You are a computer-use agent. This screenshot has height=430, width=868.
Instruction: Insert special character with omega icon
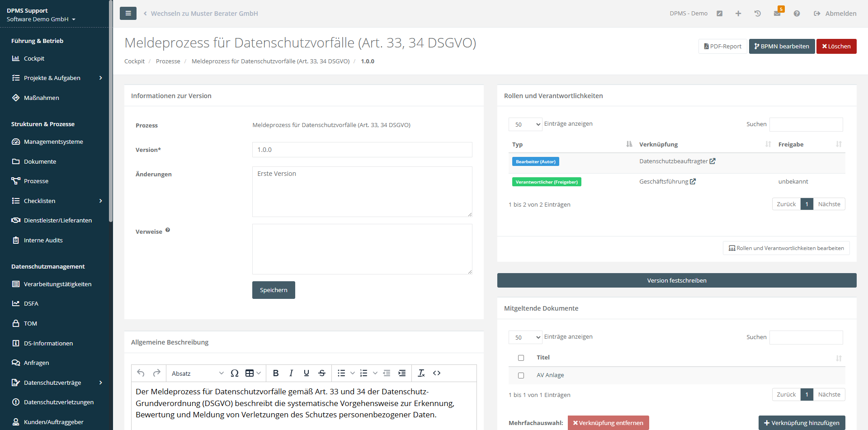pos(234,373)
